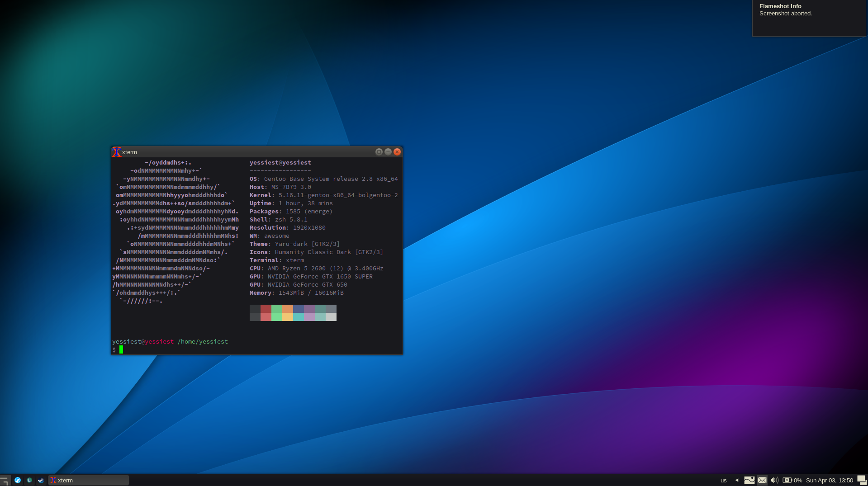868x486 pixels.
Task: Click the 'Terminal: xterm' line
Action: (277, 260)
